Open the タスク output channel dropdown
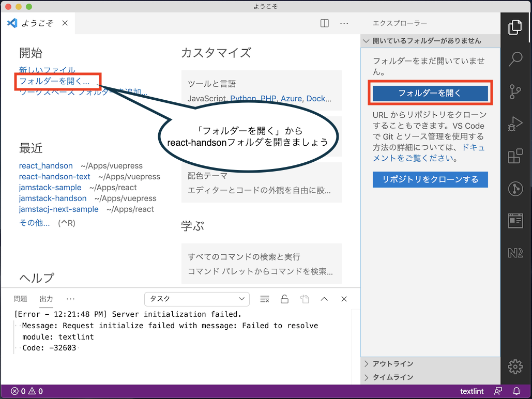The image size is (532, 399). (197, 299)
